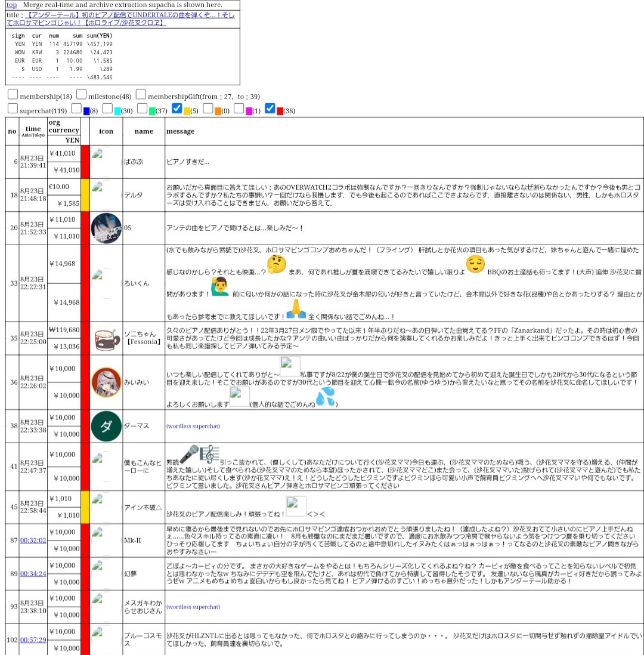Click the '(wordless superchat)' text for ダーマス
Screen dimensions: 644x655
point(193,426)
